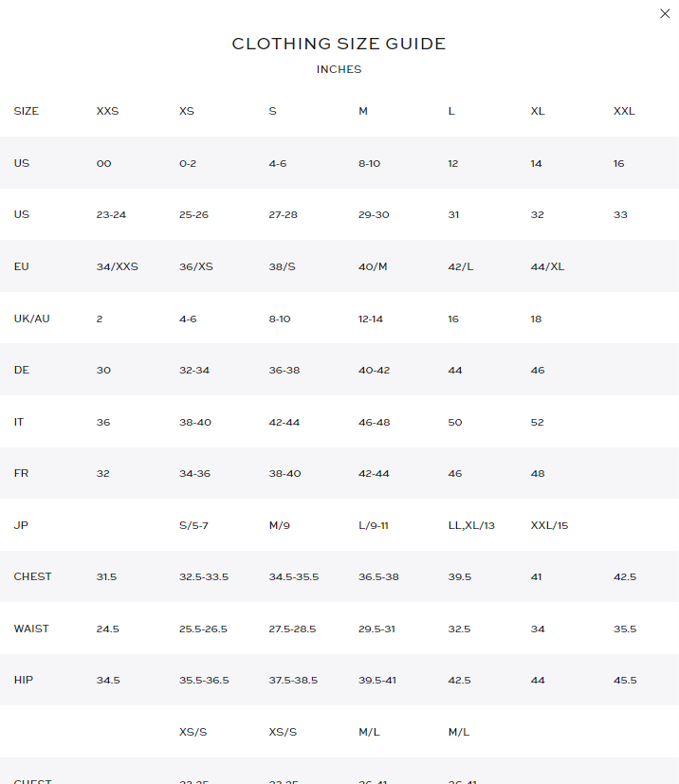Select the XXL column header
Viewport: 679px width, 784px height.
click(x=624, y=111)
